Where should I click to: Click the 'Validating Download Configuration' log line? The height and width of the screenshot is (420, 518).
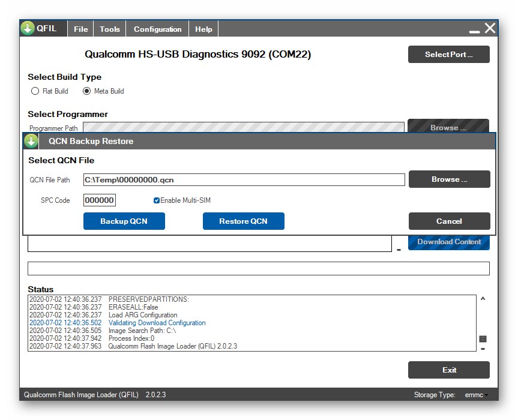tap(157, 323)
